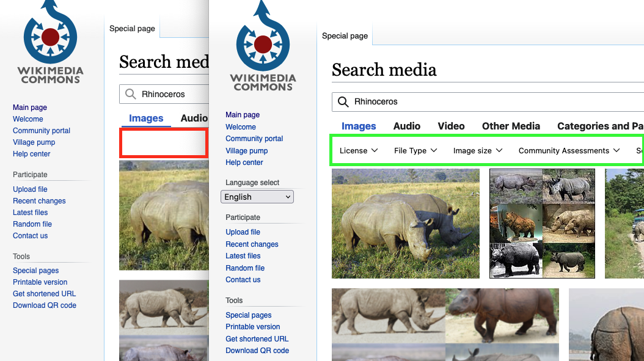Switch to Other Media tab
Screen dimensions: 644x361
click(x=511, y=126)
